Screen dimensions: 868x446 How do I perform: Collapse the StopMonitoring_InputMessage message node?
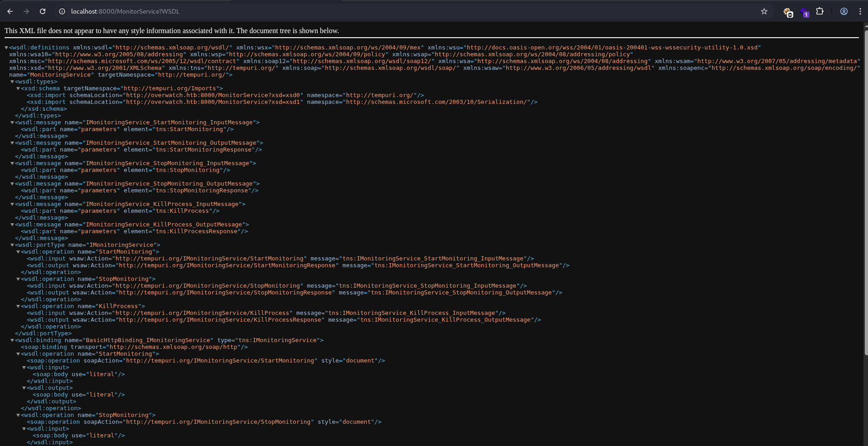(x=12, y=163)
